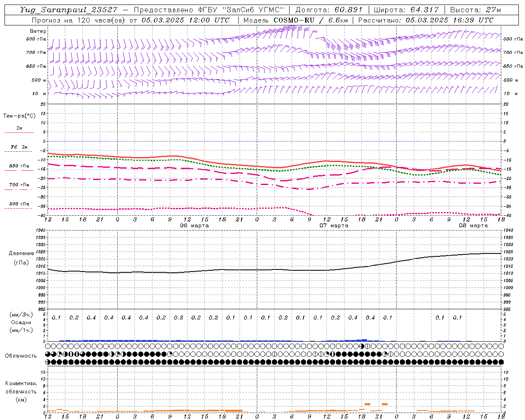The width and height of the screenshot is (525, 420).
Task: Click the (км) unit under convective cloudiness
Action: [x=21, y=399]
